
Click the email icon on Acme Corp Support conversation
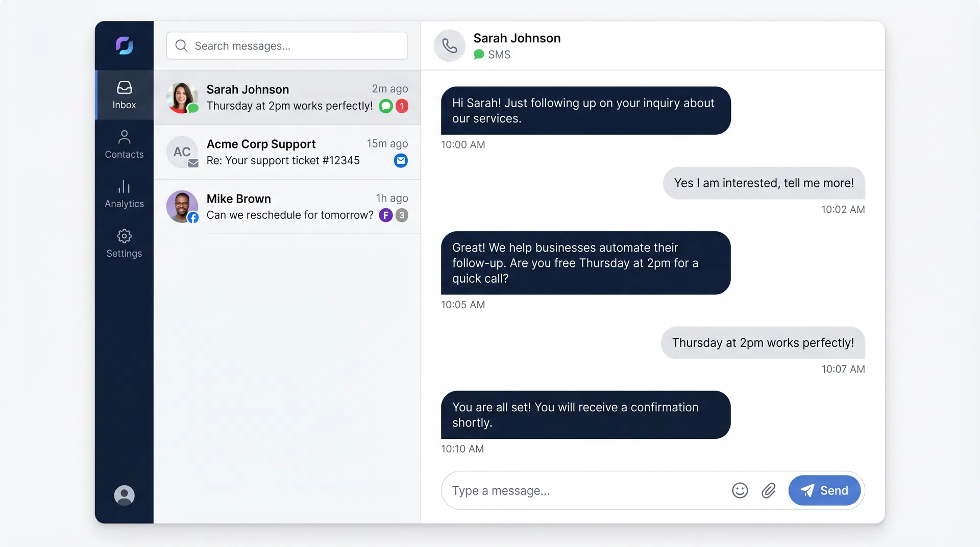click(401, 160)
